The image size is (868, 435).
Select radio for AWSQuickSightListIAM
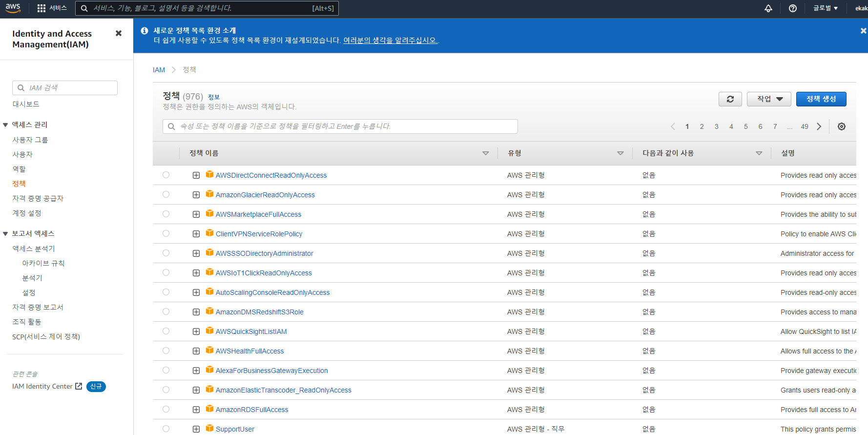(166, 331)
